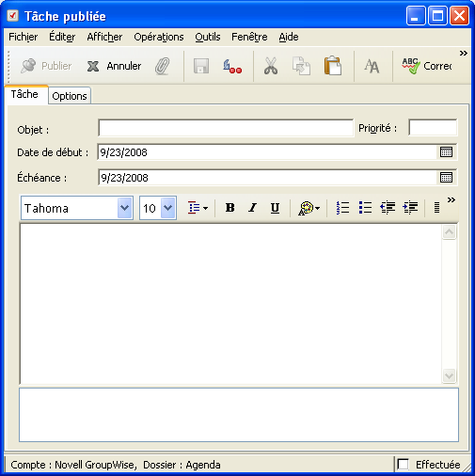Open the Fichier menu
Screen dimensions: 475x476
tap(23, 37)
